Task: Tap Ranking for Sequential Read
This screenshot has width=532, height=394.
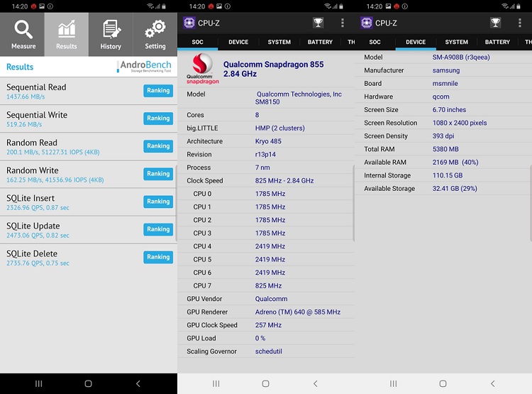Action: (x=158, y=91)
